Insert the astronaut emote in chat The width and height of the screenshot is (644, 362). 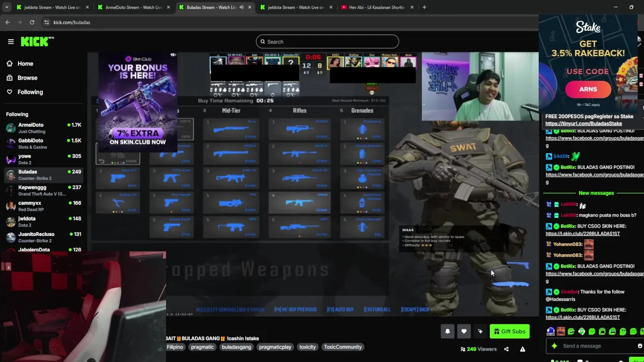[x=550, y=331]
